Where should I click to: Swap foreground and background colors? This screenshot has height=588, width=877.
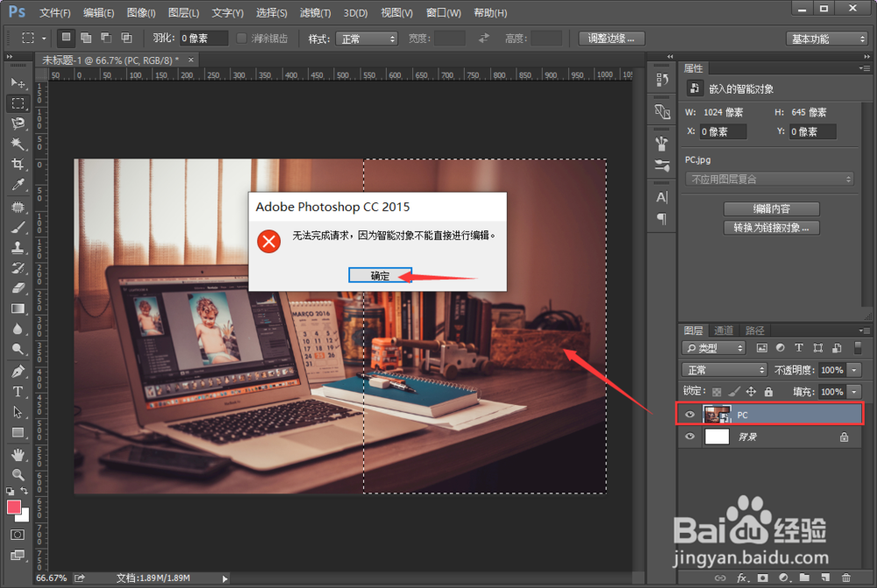25,490
